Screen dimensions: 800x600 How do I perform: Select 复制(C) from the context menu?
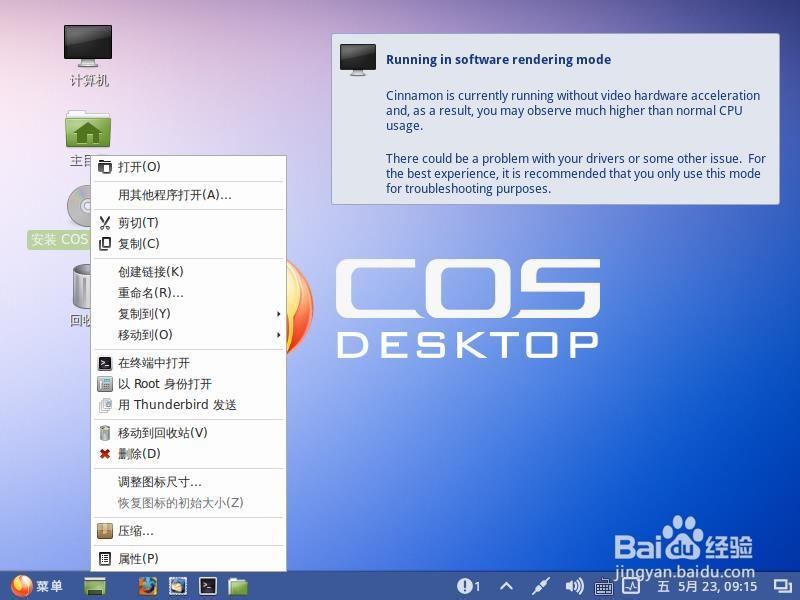tap(188, 244)
